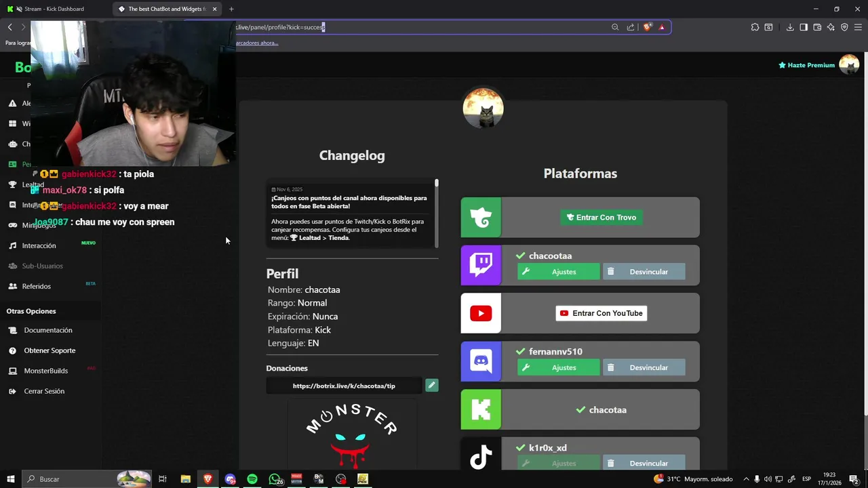Select the YouTube platform logo tile
Screen dimensions: 868x488
(x=481, y=313)
